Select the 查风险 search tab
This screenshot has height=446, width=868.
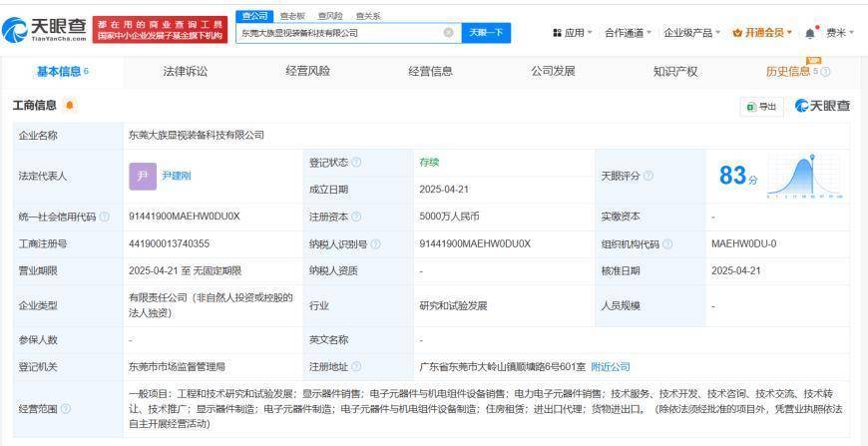click(330, 16)
